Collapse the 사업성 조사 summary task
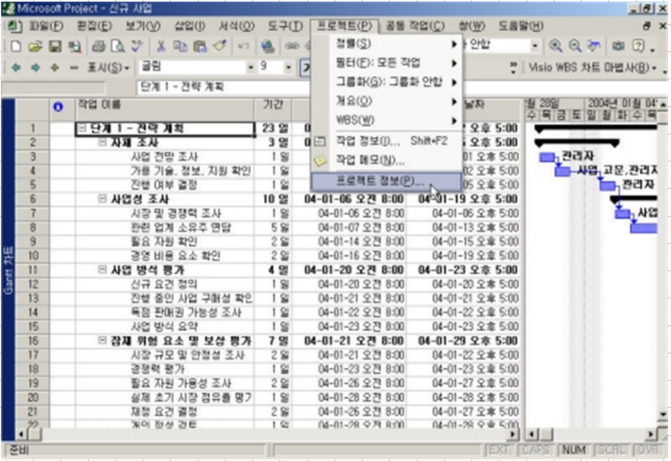Screen dimensions: 671x461 click(102, 199)
